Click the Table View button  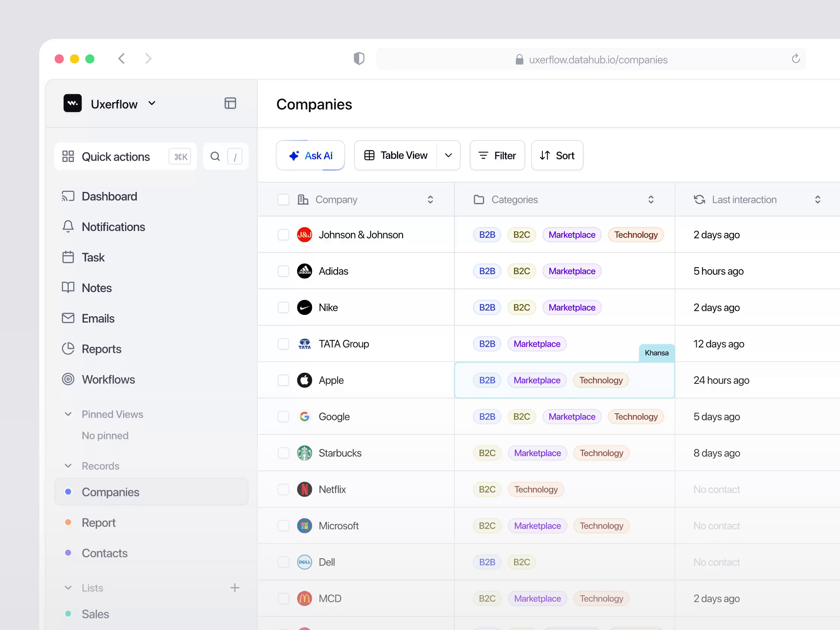[396, 155]
